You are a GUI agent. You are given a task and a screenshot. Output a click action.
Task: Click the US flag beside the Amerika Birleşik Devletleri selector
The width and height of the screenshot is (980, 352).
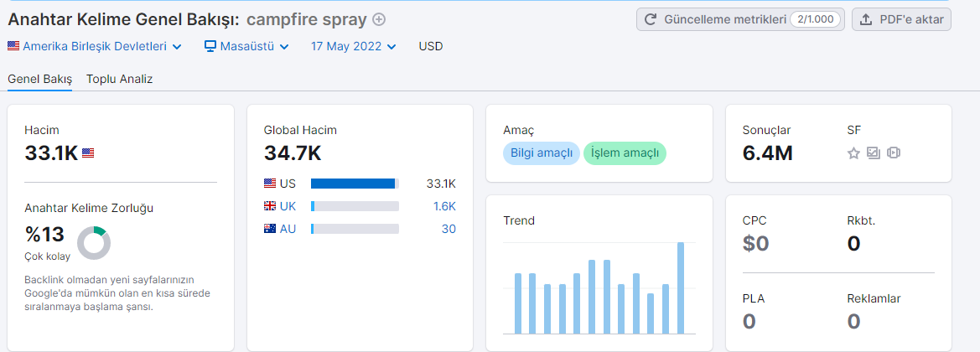coord(13,46)
